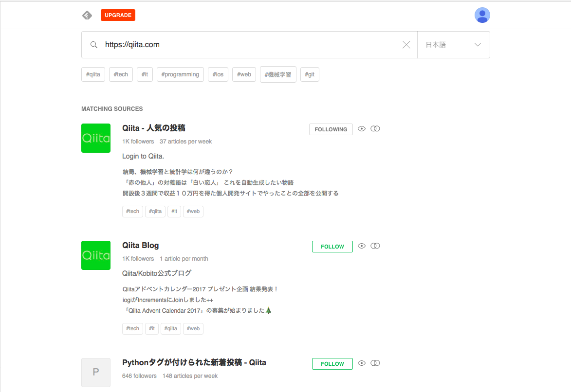This screenshot has height=392, width=571.
Task: Toggle the preview eye for Qiita - 人気の投稿
Action: tap(362, 128)
